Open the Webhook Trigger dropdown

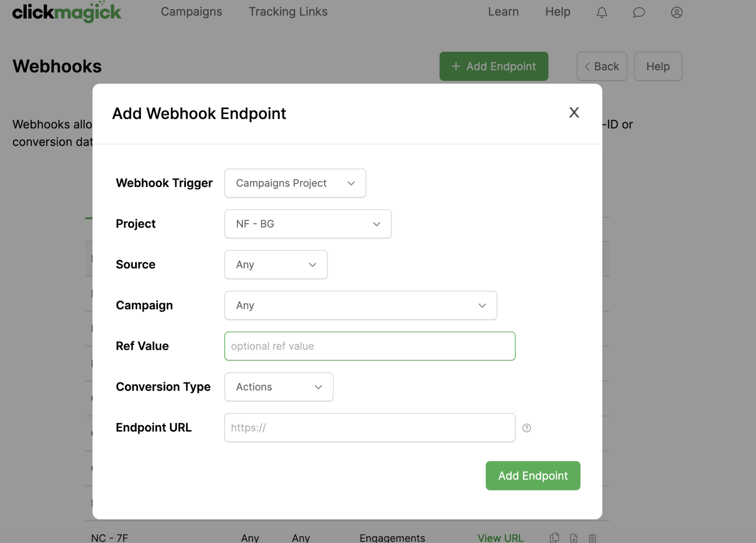tap(295, 183)
